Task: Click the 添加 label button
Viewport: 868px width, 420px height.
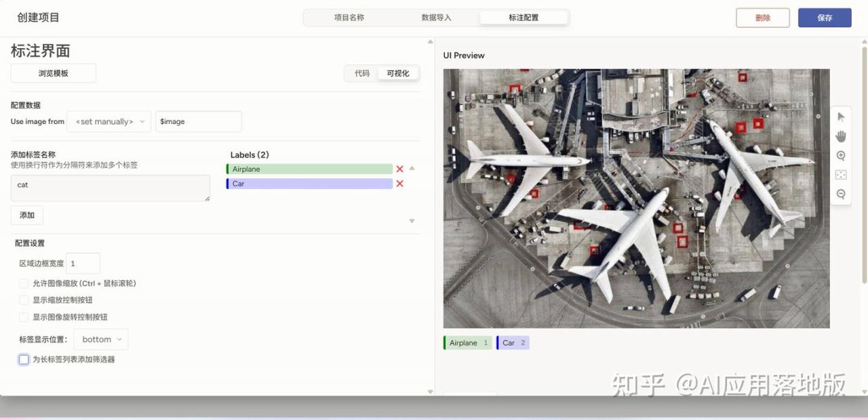Action: tap(27, 215)
